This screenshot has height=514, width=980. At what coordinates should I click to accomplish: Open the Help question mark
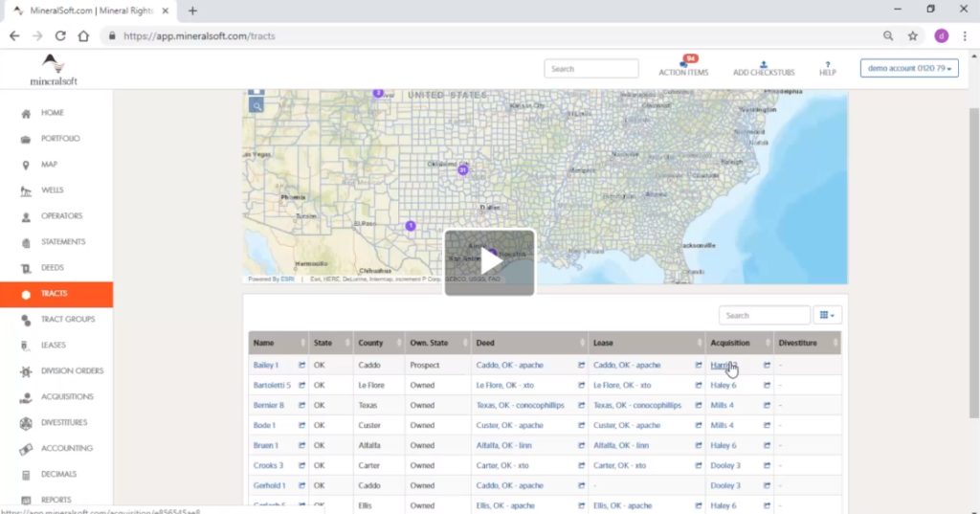(x=828, y=64)
